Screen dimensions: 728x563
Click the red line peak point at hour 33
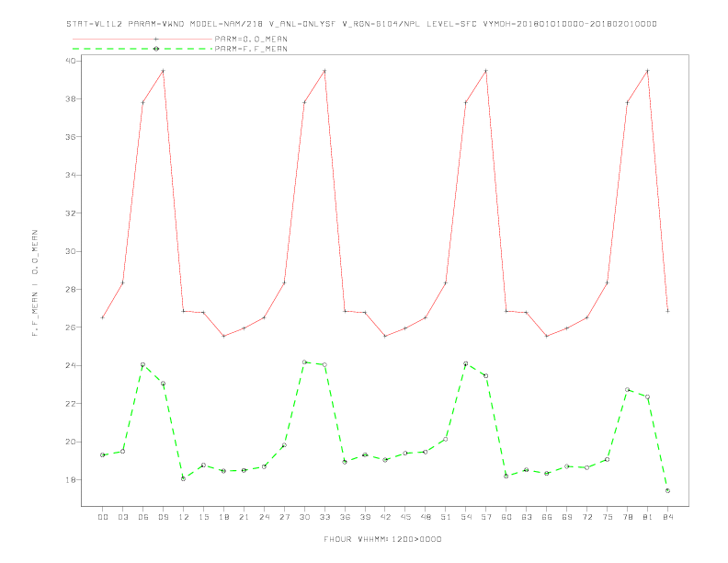pyautogui.click(x=324, y=71)
